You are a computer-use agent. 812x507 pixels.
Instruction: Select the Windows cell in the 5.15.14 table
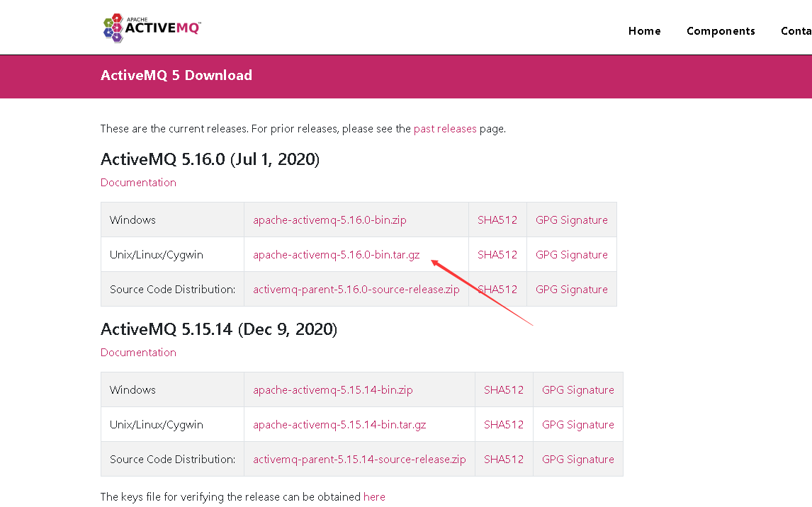click(172, 389)
